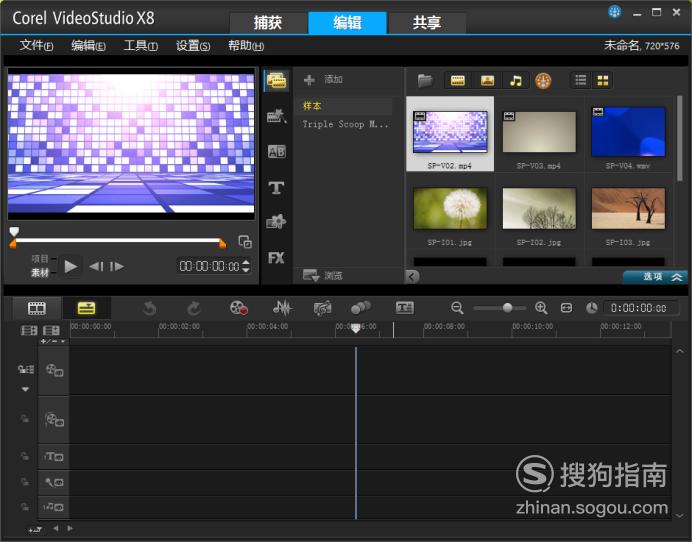Step to previous frame
Viewport: 692px width, 542px height.
(x=96, y=266)
